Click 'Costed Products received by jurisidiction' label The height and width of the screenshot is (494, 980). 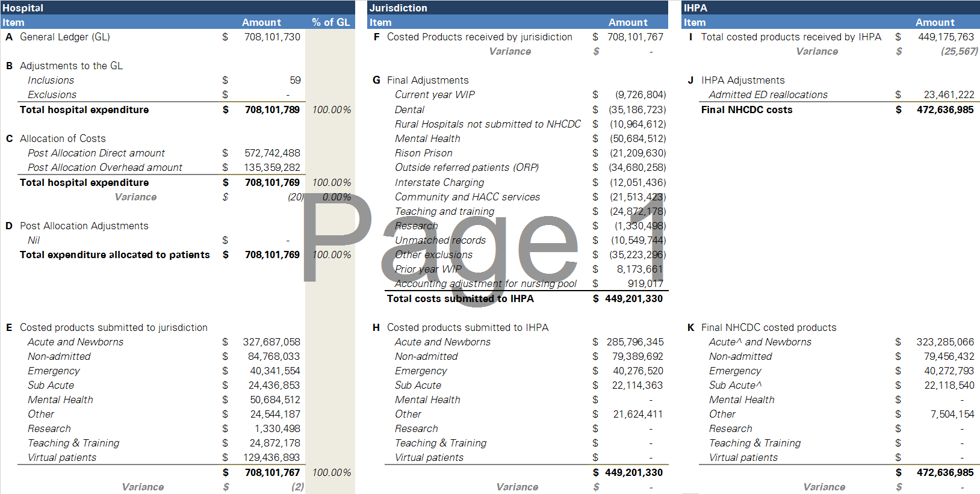click(479, 37)
